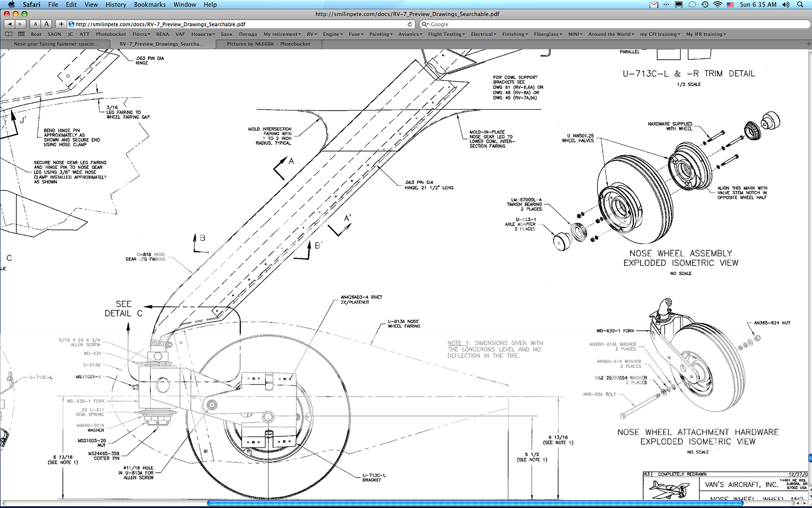The width and height of the screenshot is (812, 508).
Task: Click the forward navigation arrow
Action: (21, 24)
